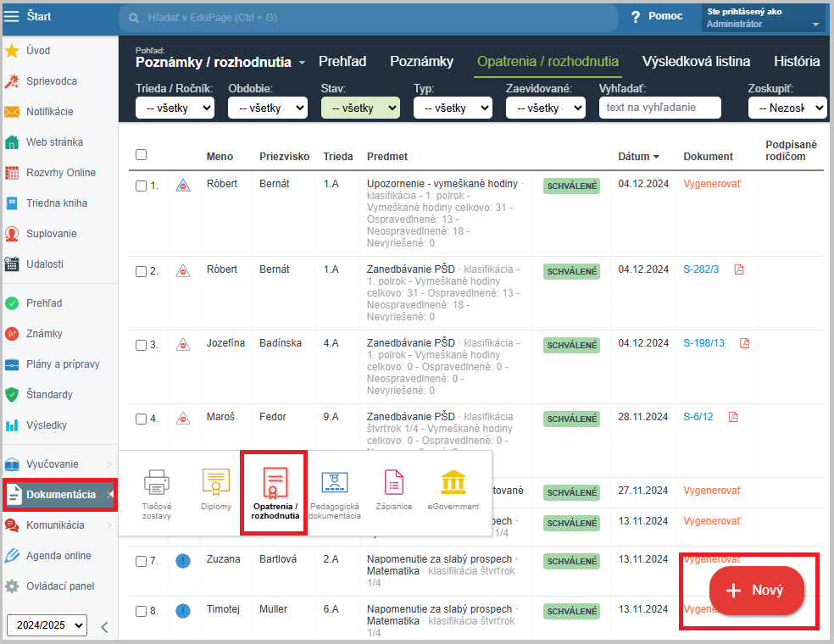Open the Komunikácia sidebar menu
The image size is (834, 644).
[x=59, y=525]
